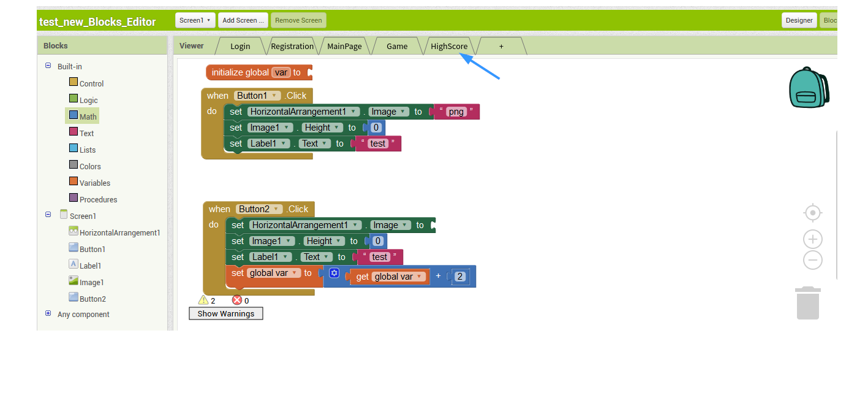Viewport: 868px width, 398px height.
Task: Select the Math blocks category
Action: (82, 116)
